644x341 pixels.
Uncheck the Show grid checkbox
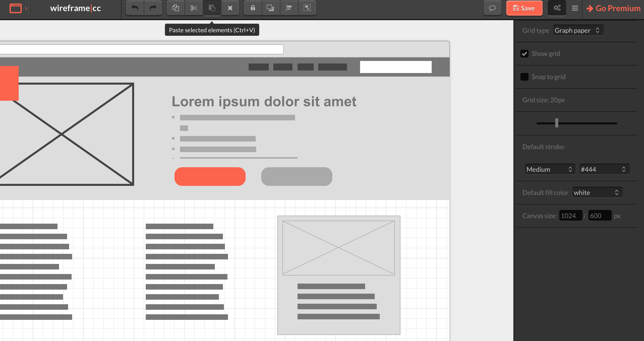pyautogui.click(x=524, y=54)
